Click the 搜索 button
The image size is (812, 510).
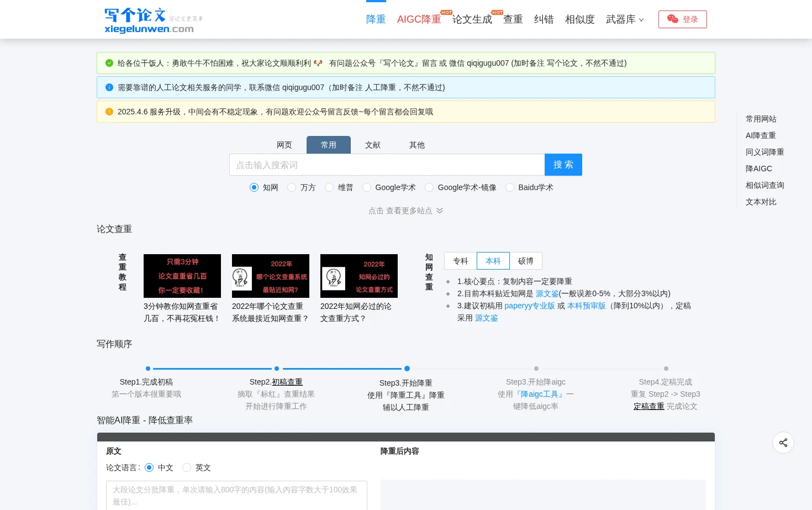click(563, 165)
